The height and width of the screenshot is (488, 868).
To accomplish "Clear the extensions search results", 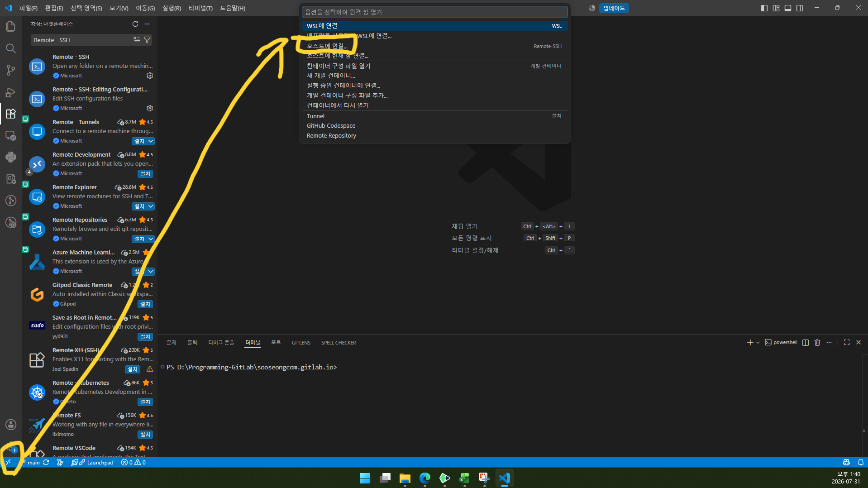I will click(137, 40).
